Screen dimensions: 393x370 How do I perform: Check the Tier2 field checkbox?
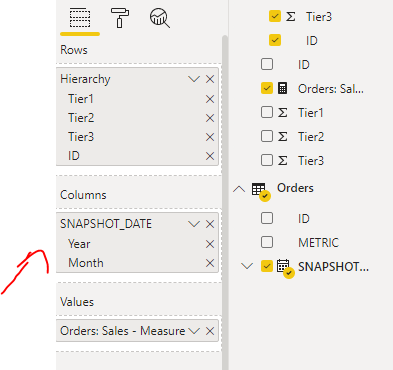267,136
